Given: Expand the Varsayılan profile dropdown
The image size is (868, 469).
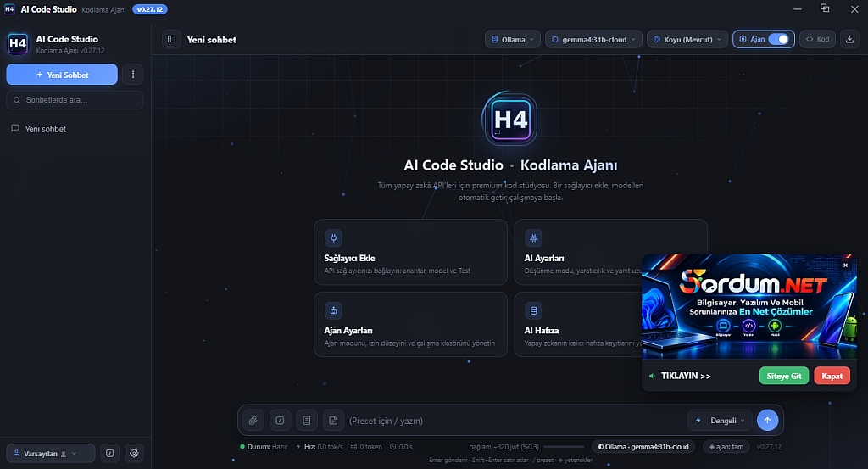Looking at the screenshot, I should click(50, 454).
